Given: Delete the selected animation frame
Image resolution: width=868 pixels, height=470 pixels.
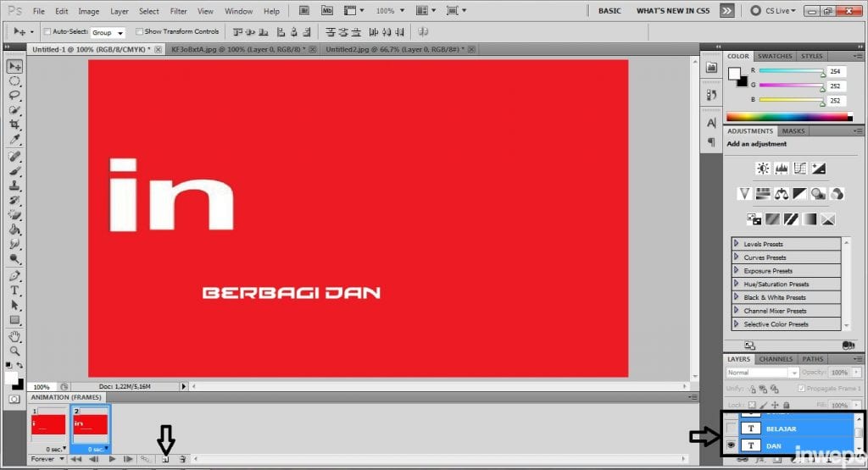Looking at the screenshot, I should pyautogui.click(x=182, y=459).
